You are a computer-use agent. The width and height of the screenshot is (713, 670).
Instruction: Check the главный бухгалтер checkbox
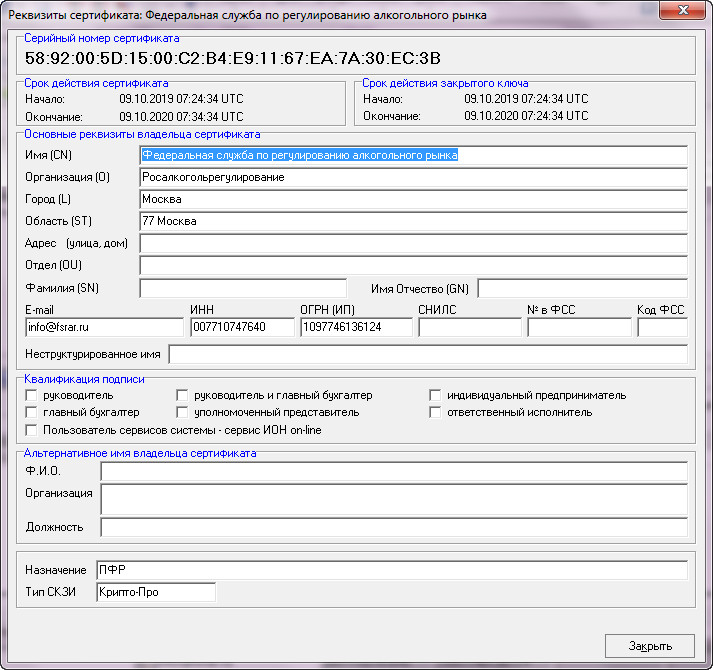pos(31,413)
